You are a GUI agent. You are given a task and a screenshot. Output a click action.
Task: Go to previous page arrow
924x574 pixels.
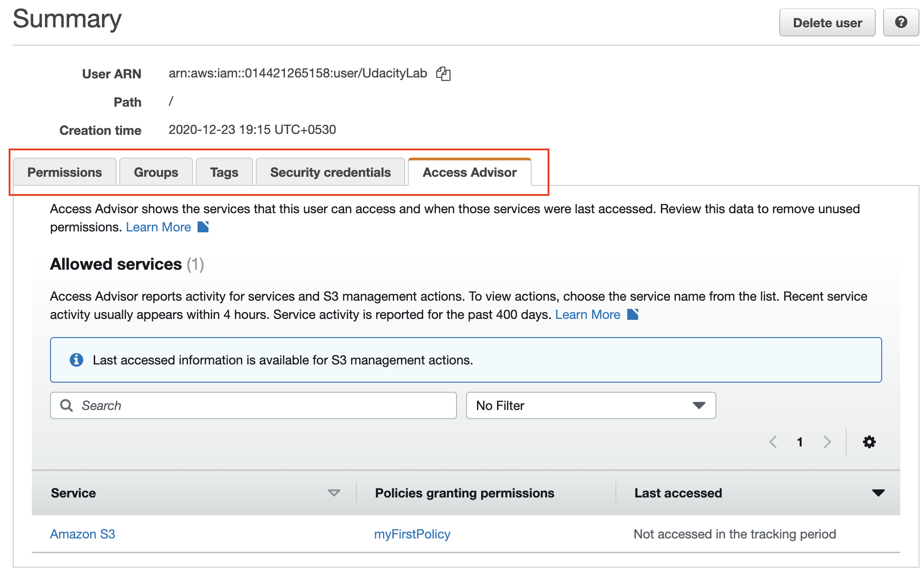coord(773,442)
